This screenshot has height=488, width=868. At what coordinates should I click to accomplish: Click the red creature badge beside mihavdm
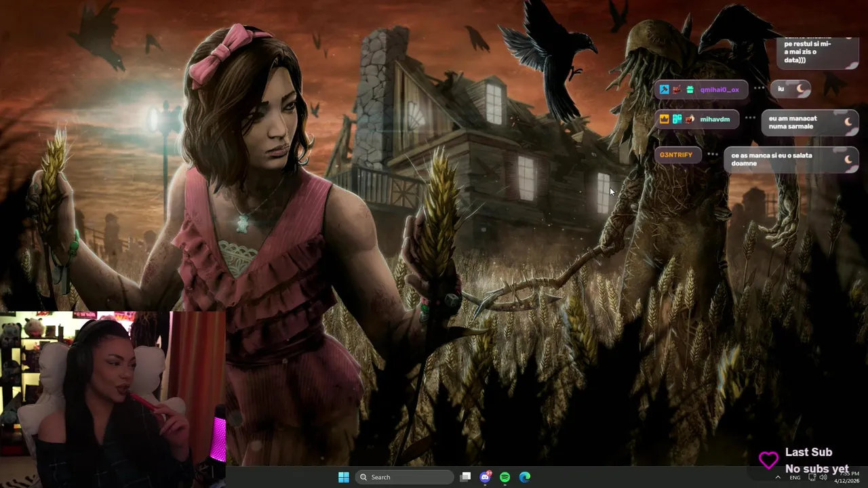pyautogui.click(x=690, y=119)
